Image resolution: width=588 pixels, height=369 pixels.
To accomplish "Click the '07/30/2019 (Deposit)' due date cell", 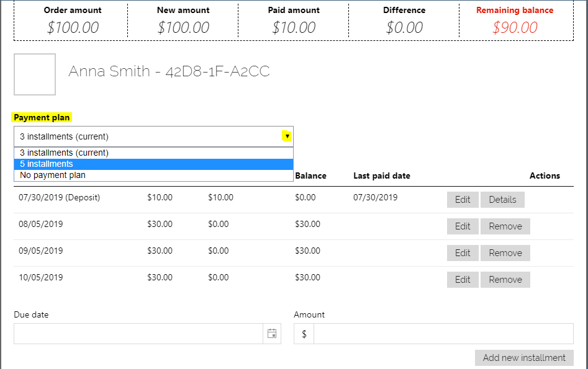I will tap(59, 197).
